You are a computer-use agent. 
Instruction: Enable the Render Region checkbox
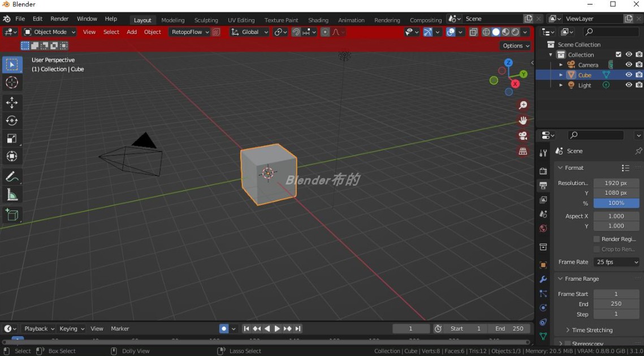click(597, 239)
